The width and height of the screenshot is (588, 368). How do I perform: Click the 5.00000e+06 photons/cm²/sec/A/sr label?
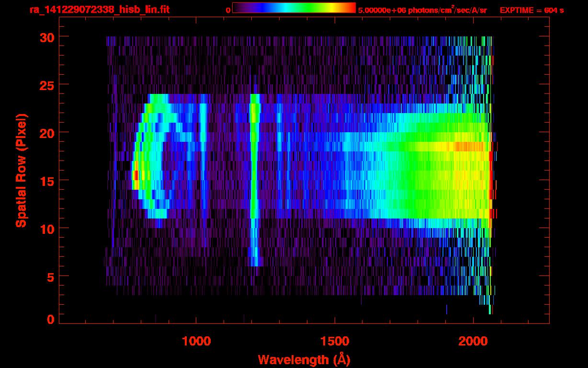click(x=422, y=10)
